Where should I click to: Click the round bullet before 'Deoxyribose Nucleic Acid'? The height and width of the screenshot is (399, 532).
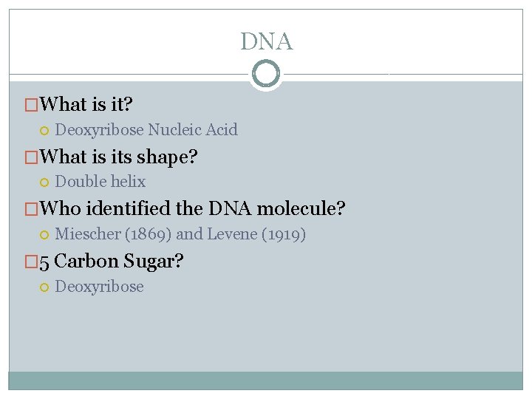tap(44, 131)
